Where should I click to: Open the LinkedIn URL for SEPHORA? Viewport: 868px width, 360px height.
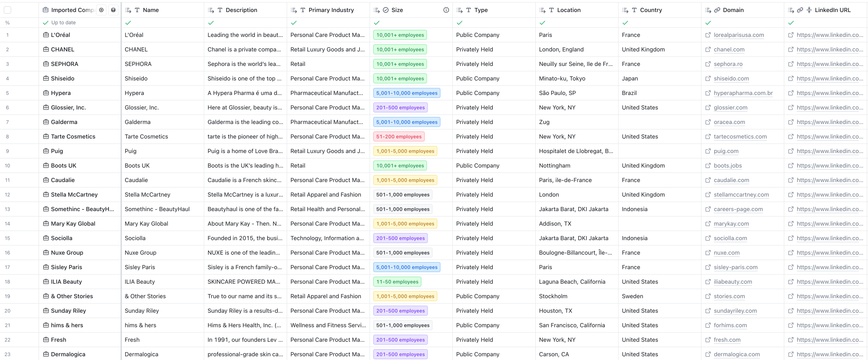[830, 64]
